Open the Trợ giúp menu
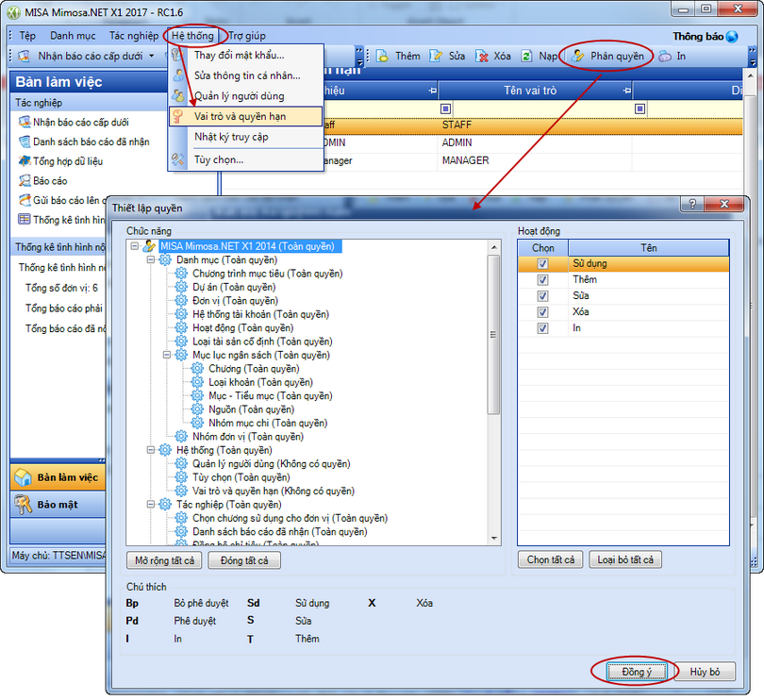This screenshot has width=764, height=700. coord(247,36)
